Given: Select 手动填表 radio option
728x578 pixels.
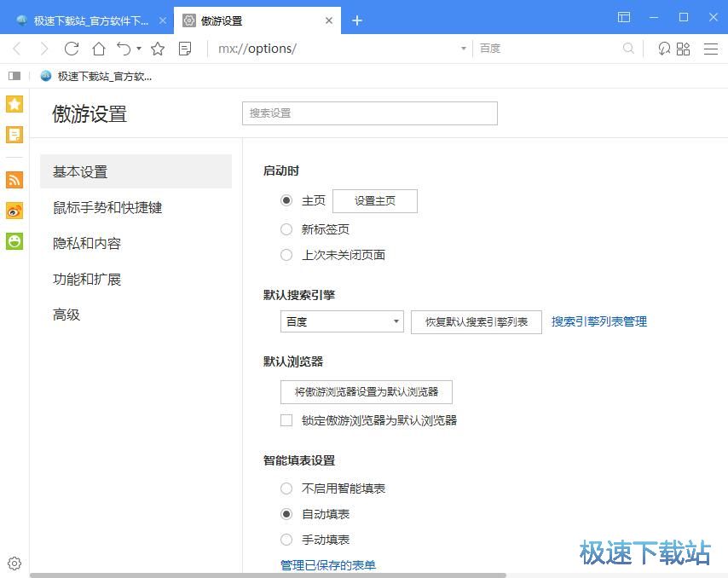Looking at the screenshot, I should point(286,540).
